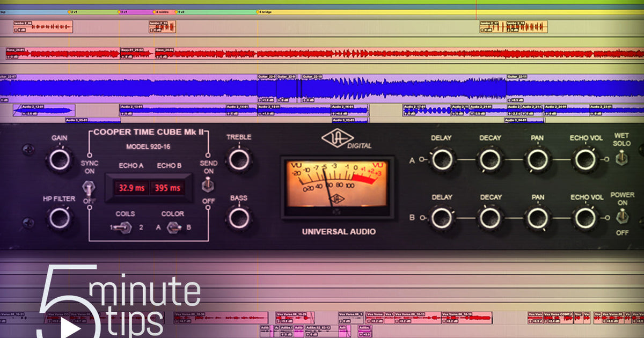Click channel B's Delay knob
The width and height of the screenshot is (644, 338).
coord(441,219)
